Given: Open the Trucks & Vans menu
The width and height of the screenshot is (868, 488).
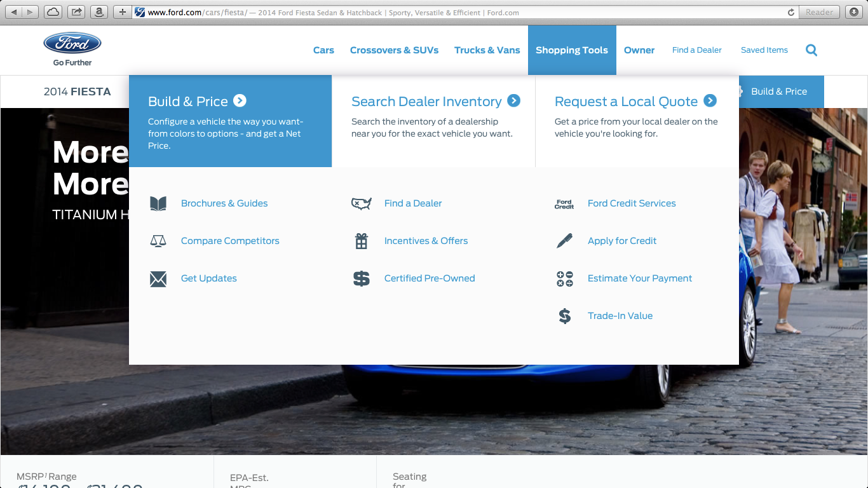Looking at the screenshot, I should tap(487, 50).
